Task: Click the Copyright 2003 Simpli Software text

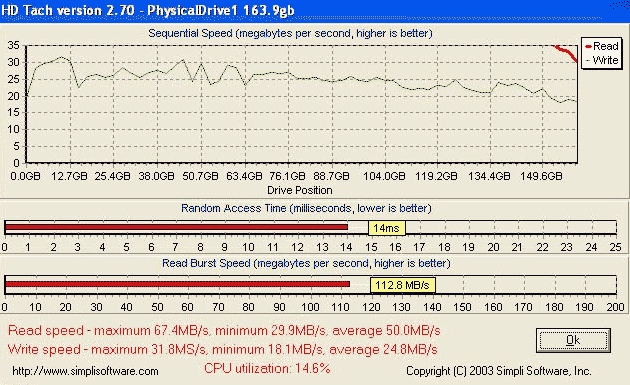Action: click(x=499, y=371)
